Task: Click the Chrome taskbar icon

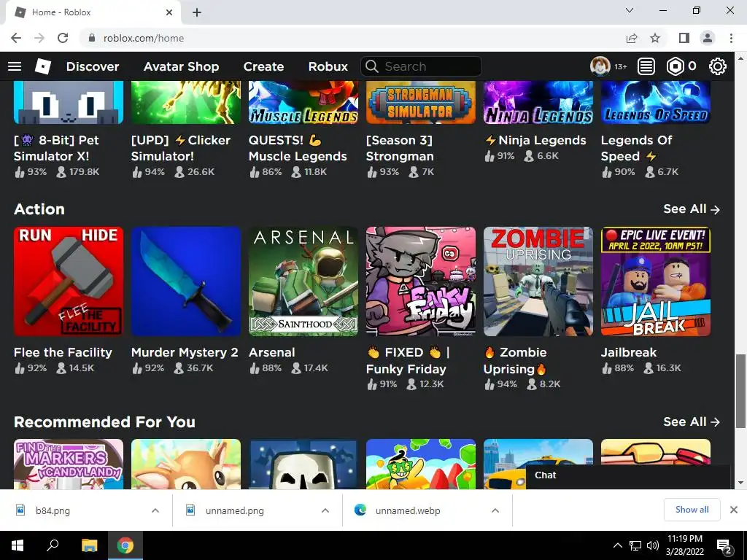Action: 125,545
